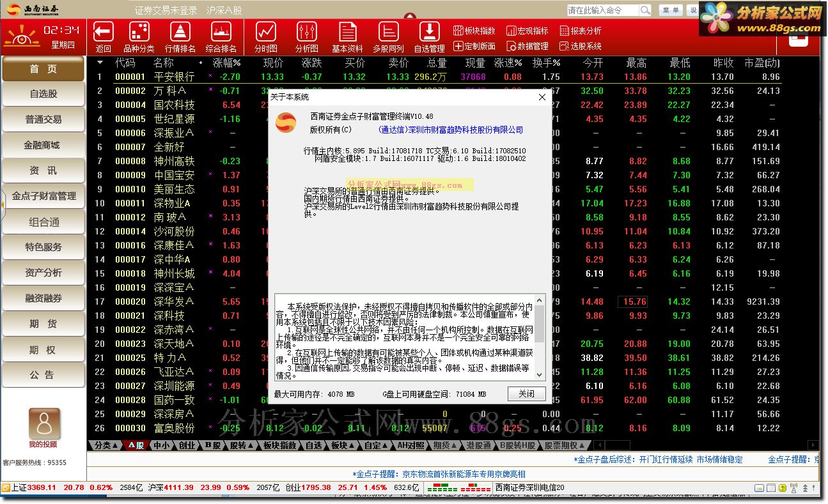Click 我的投顾 advisor avatar icon
This screenshot has height=504, width=828.
[x=44, y=424]
